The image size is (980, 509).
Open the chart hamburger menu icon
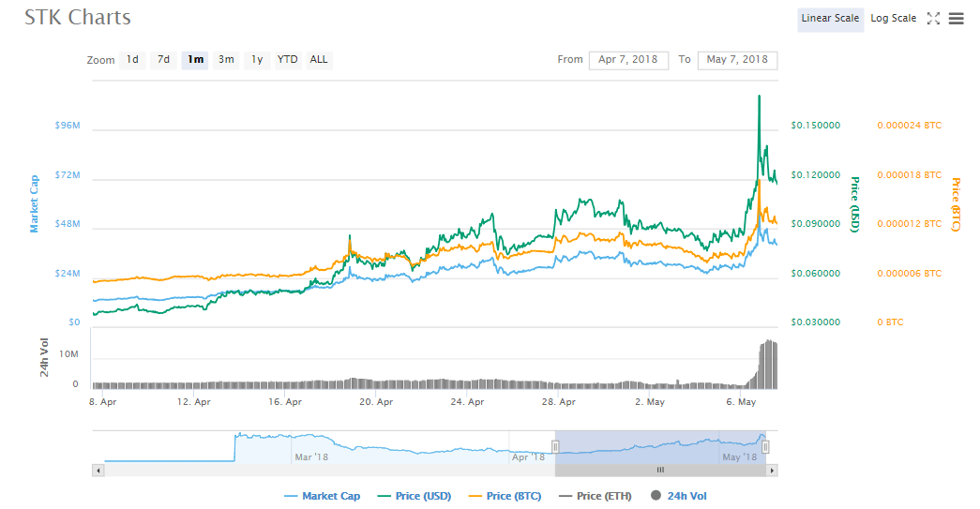tap(956, 19)
